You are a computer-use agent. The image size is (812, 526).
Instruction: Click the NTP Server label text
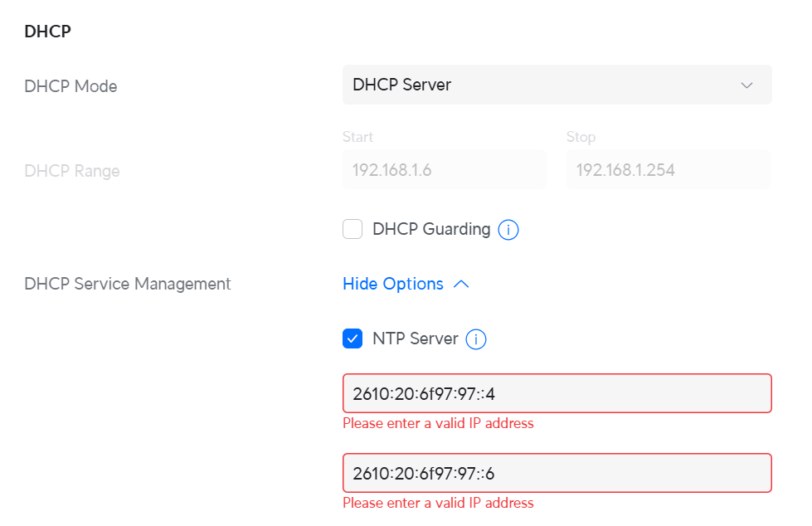click(x=415, y=338)
